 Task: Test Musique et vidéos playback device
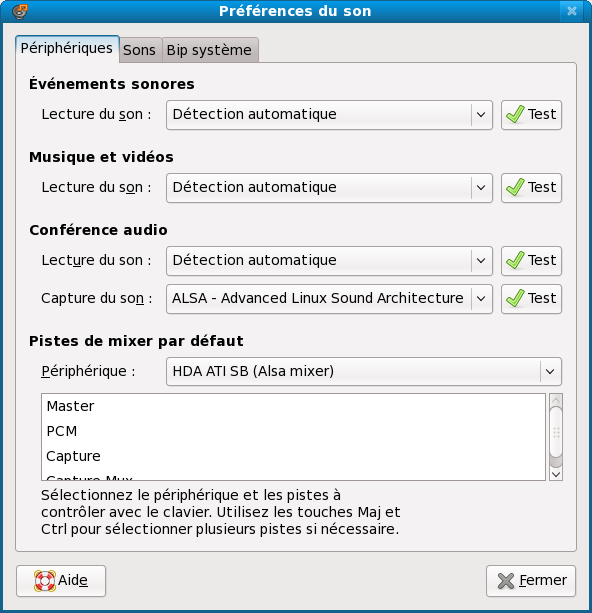pyautogui.click(x=531, y=188)
